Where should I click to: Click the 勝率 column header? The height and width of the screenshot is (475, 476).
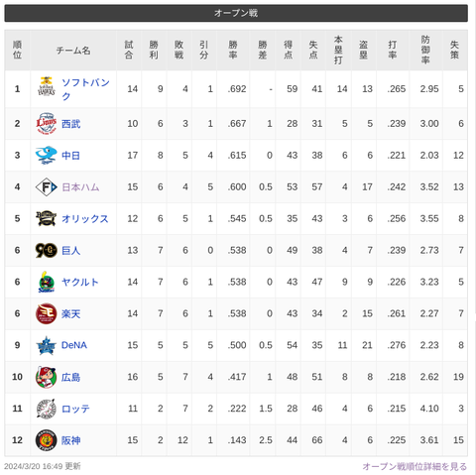pos(233,50)
